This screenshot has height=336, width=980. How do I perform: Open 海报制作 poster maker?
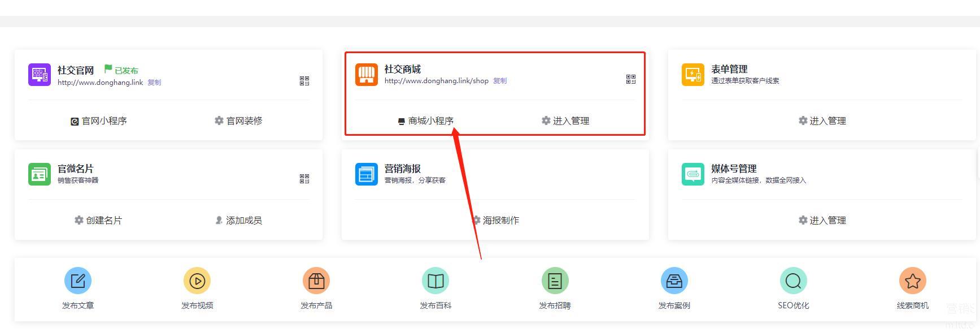coord(495,221)
